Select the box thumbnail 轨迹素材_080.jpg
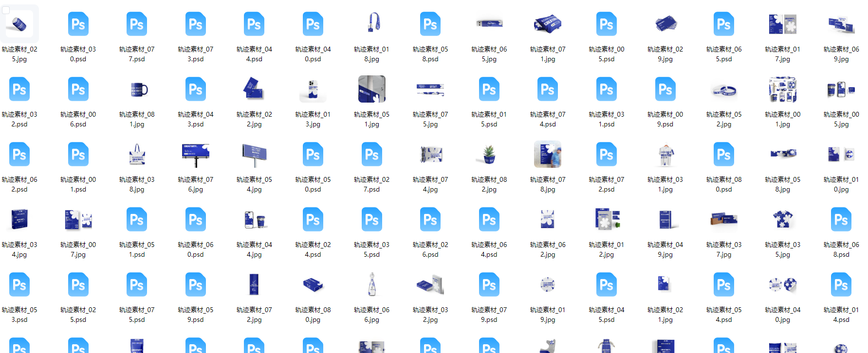This screenshot has height=353, width=868. 313,284
